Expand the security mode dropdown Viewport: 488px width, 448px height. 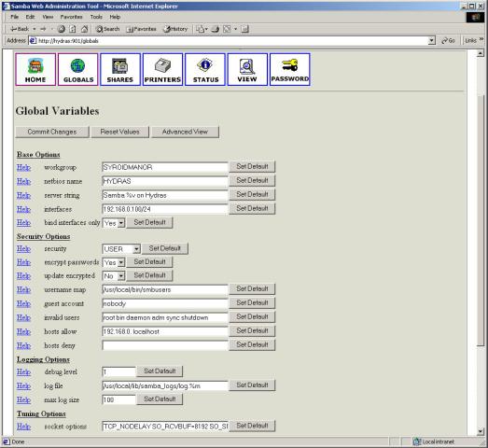click(136, 249)
